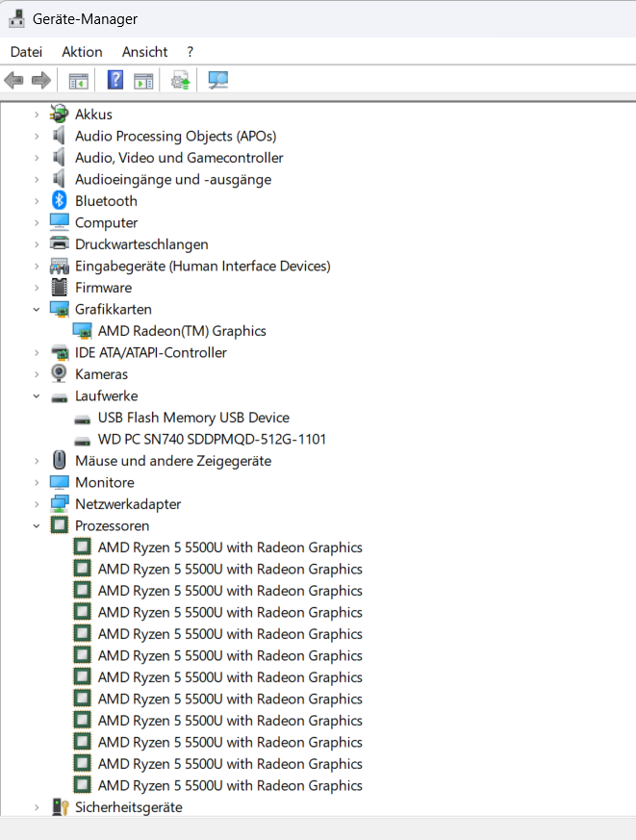
Task: Select Audioeingänge und -ausgänge label
Action: (173, 180)
